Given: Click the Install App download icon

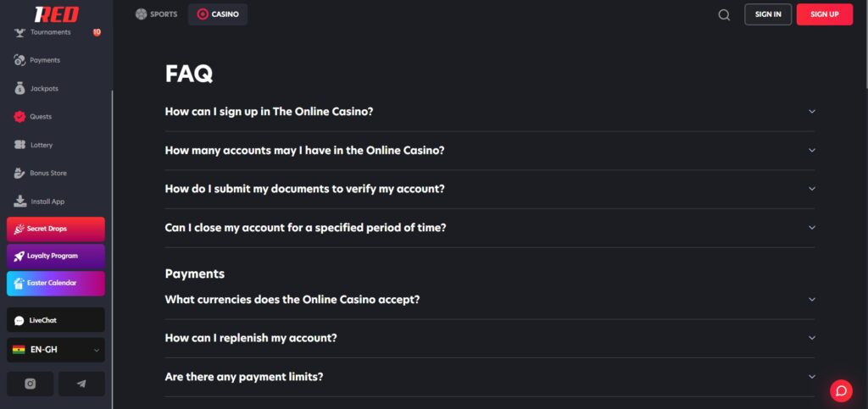Looking at the screenshot, I should click(x=20, y=202).
